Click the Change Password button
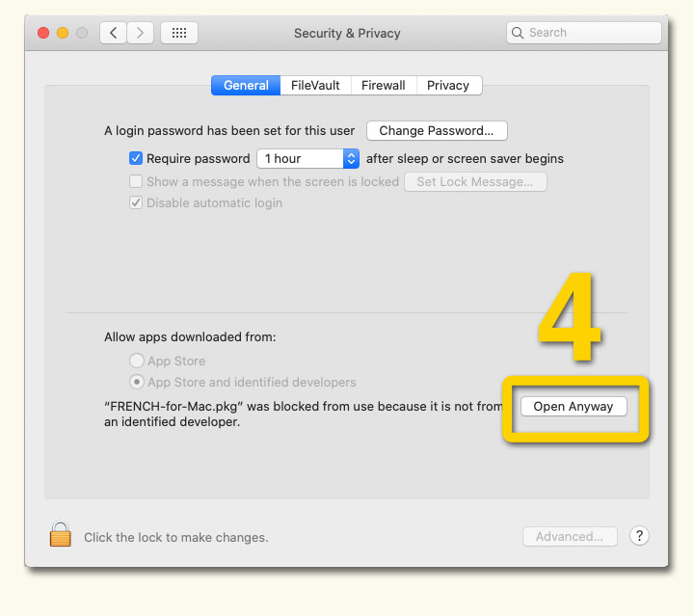 436,130
